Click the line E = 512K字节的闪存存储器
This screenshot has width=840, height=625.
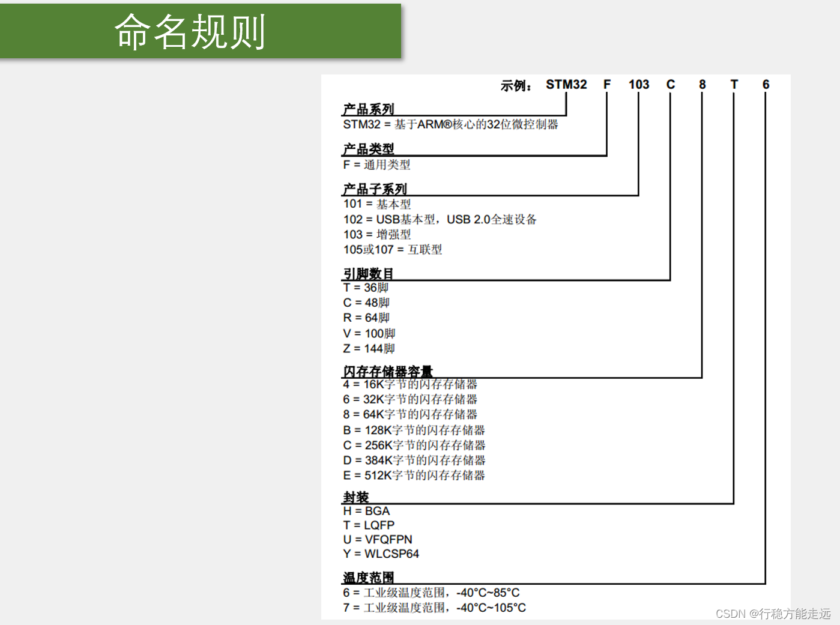[x=414, y=475]
